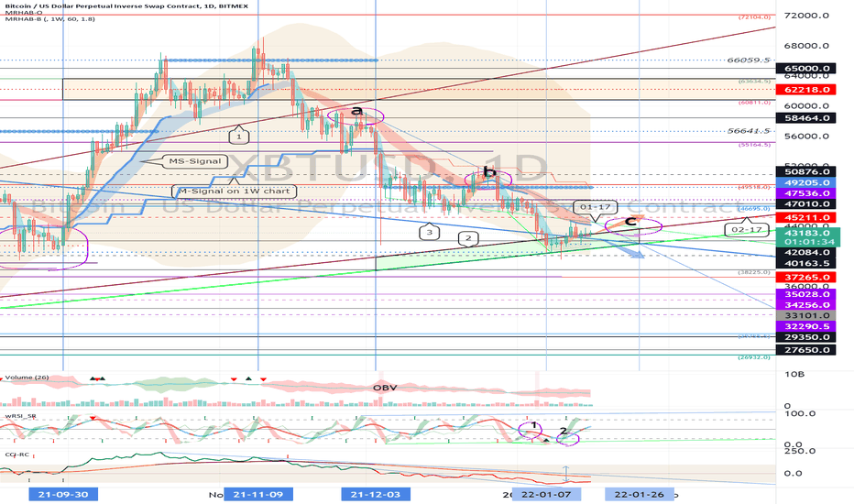Select the 21-11-09 date marker
The image size is (854, 504).
(258, 494)
